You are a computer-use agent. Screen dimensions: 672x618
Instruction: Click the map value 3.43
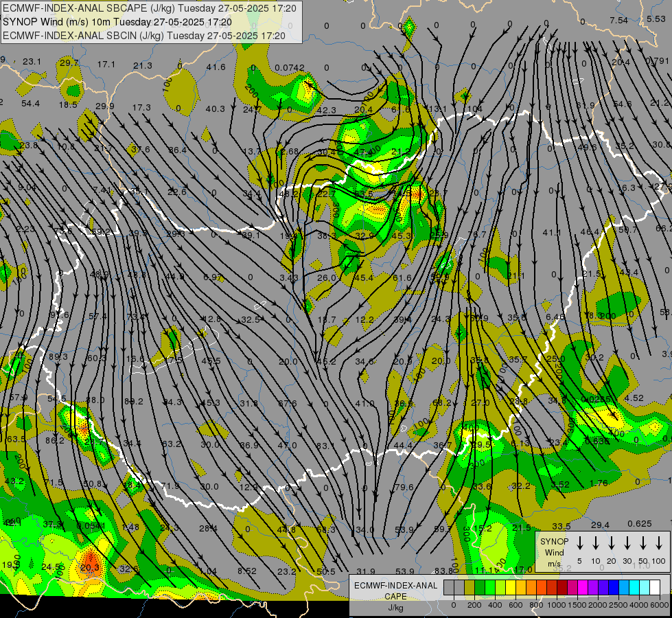pos(289,278)
